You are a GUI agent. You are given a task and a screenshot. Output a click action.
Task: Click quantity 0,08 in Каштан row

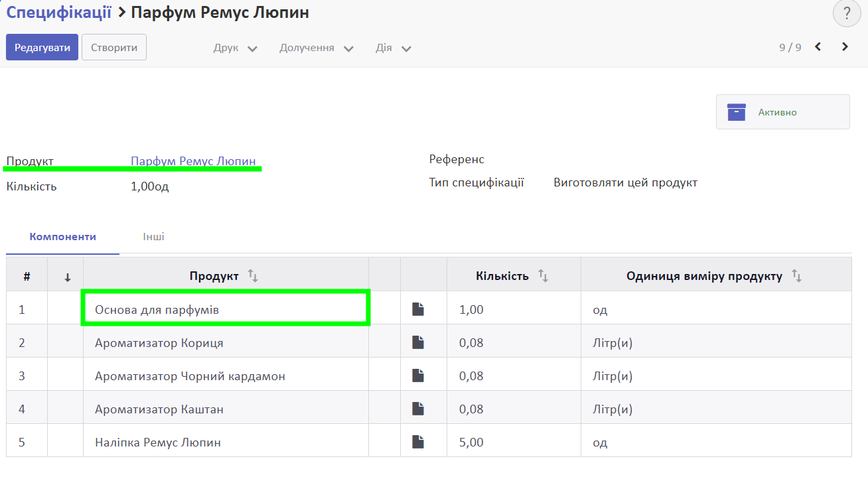pyautogui.click(x=471, y=409)
